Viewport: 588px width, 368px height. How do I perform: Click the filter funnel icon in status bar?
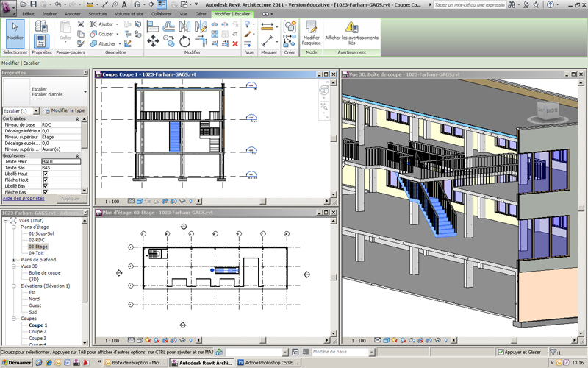pyautogui.click(x=553, y=353)
